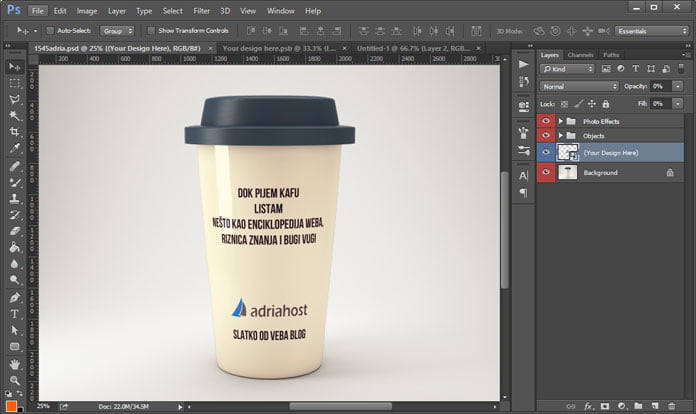Add a layer mask

tap(605, 406)
